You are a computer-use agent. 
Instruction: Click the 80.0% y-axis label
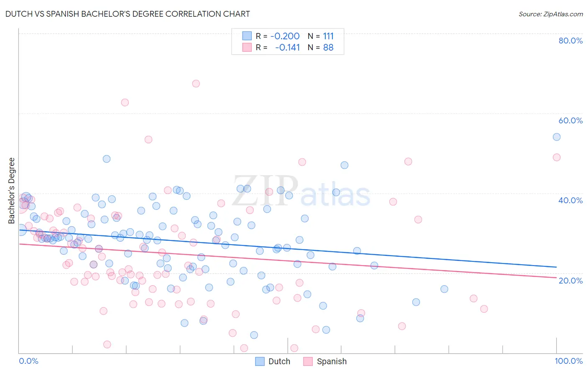pyautogui.click(x=570, y=41)
